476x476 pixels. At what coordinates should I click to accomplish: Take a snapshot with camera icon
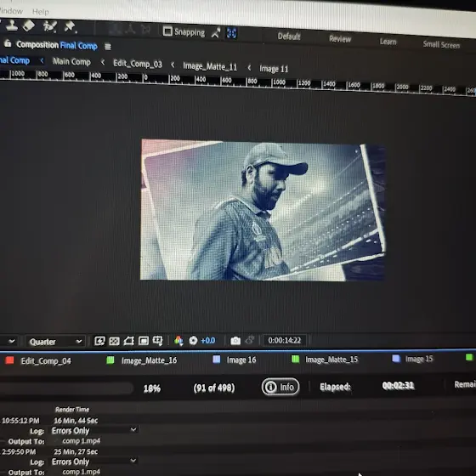(x=235, y=341)
